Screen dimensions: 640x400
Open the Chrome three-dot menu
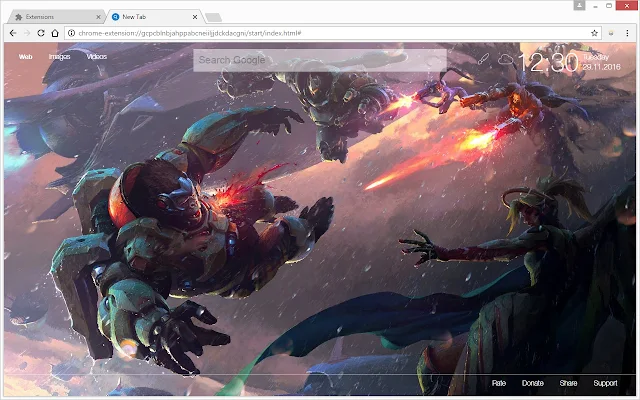[627, 33]
